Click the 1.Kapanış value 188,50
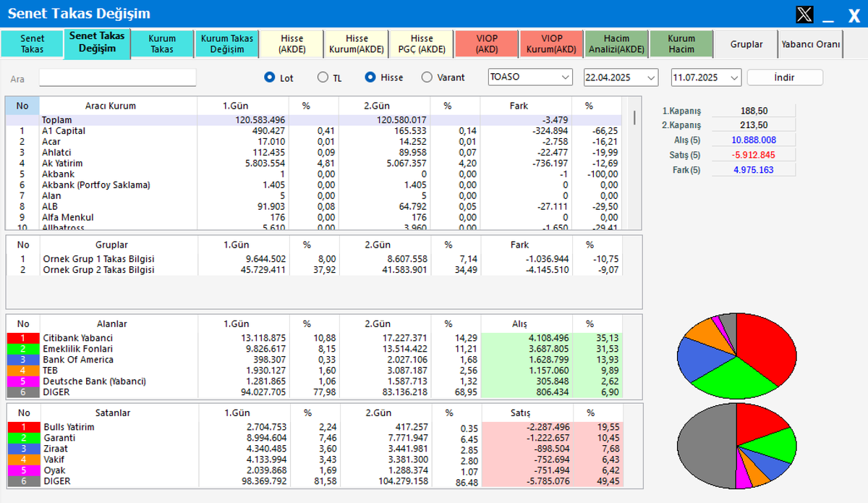 (x=753, y=111)
